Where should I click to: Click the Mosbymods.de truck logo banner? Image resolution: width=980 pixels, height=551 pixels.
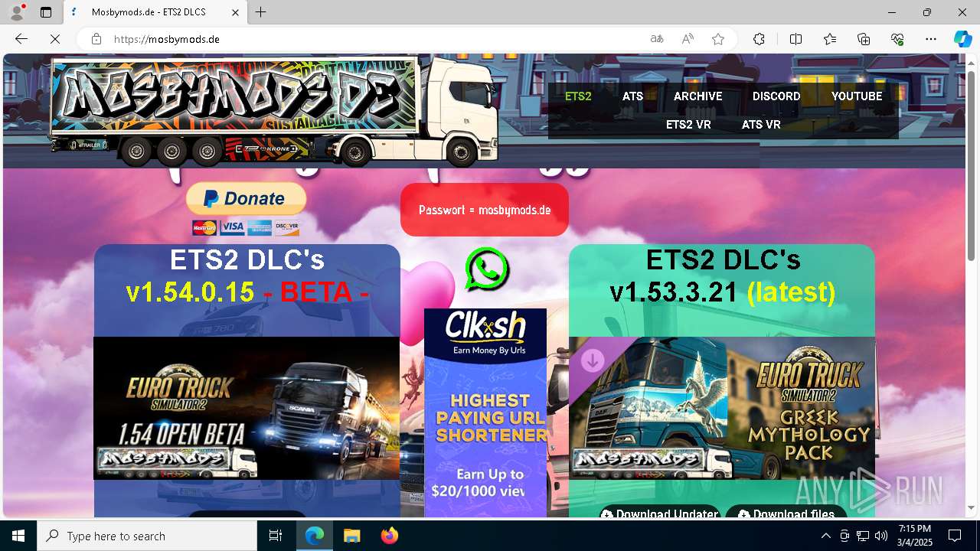(x=273, y=110)
